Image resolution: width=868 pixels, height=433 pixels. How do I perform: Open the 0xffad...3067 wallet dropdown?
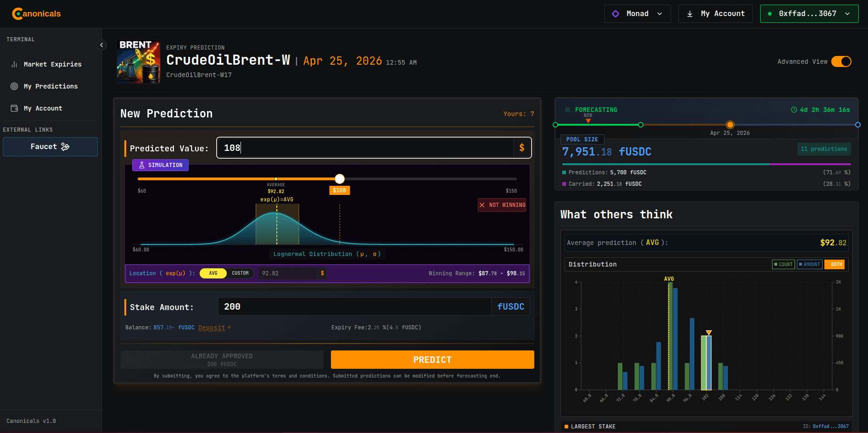point(809,14)
